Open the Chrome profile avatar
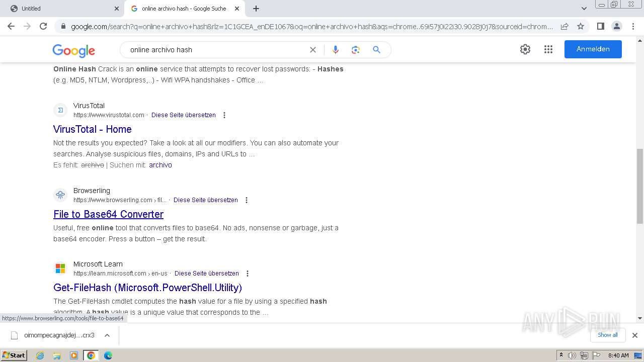This screenshot has width=644, height=362. click(x=616, y=26)
